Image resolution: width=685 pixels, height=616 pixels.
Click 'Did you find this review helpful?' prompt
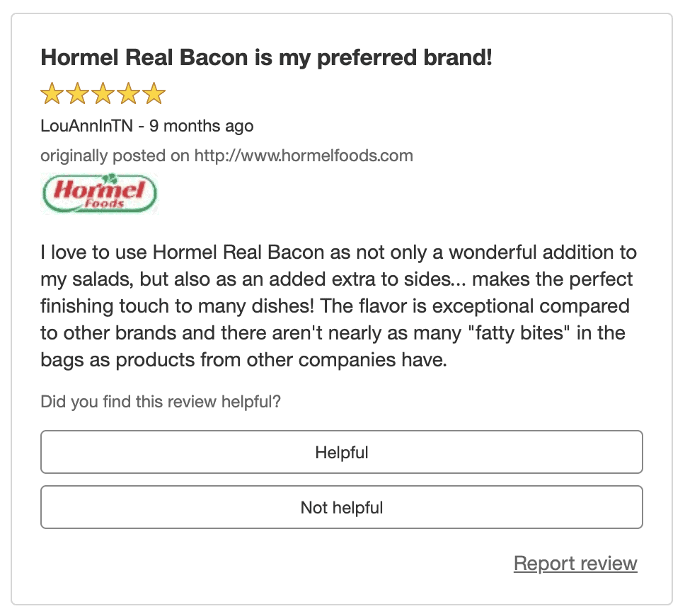161,402
